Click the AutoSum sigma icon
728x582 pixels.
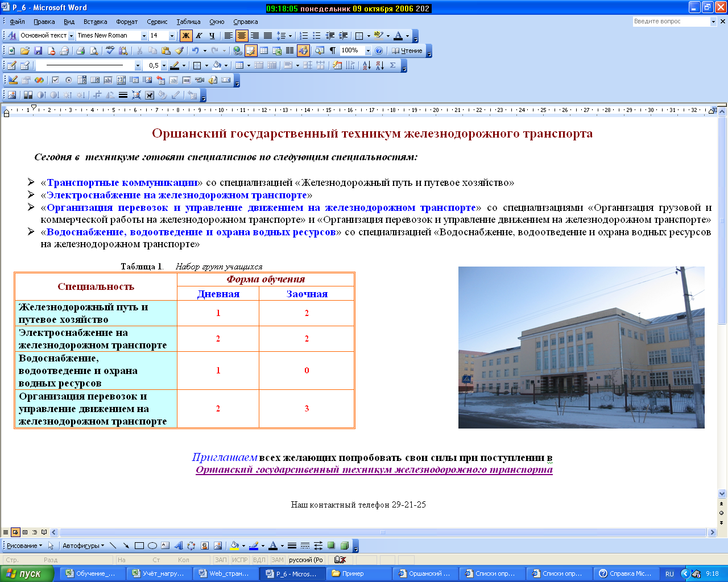click(393, 65)
